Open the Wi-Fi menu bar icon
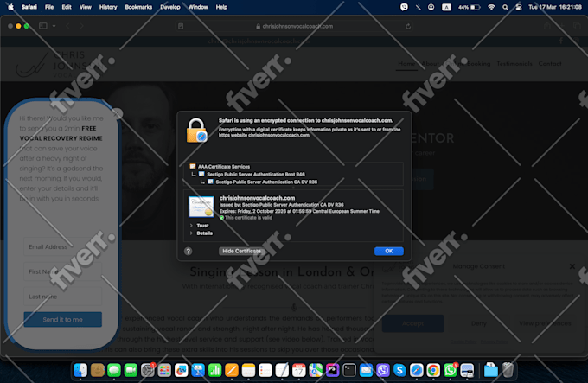Image resolution: width=588 pixels, height=383 pixels. 492,7
